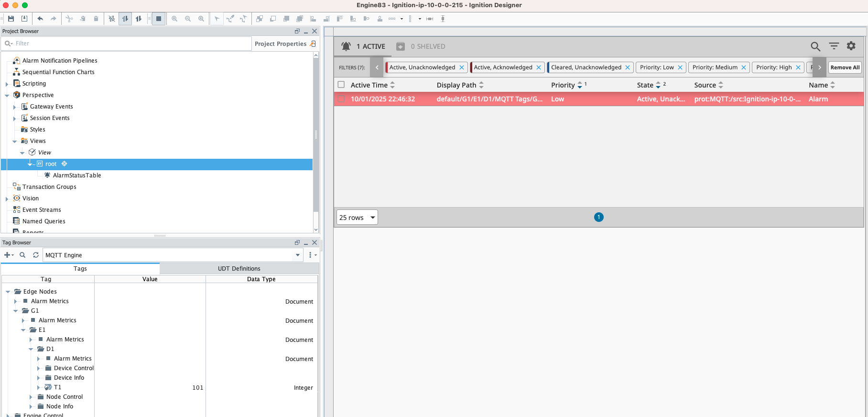The image size is (868, 417).
Task: Click the Undo arrow in the toolbar
Action: 40,19
